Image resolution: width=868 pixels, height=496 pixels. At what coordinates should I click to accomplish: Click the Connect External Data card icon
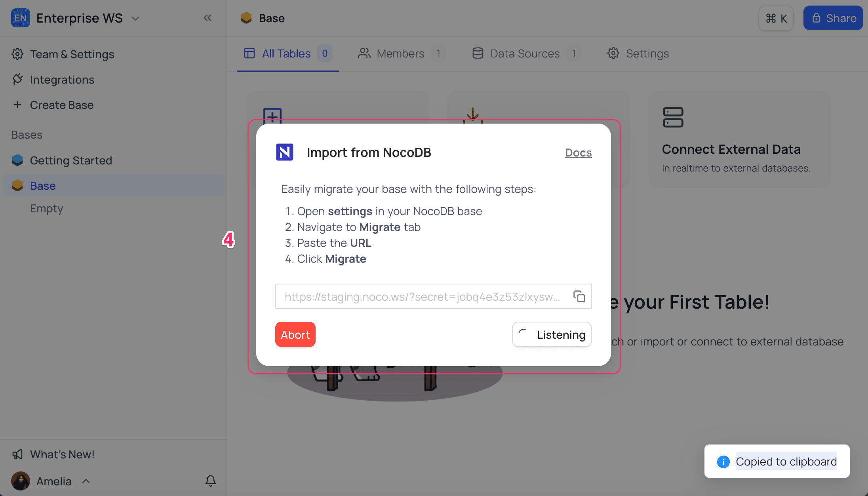pos(673,117)
